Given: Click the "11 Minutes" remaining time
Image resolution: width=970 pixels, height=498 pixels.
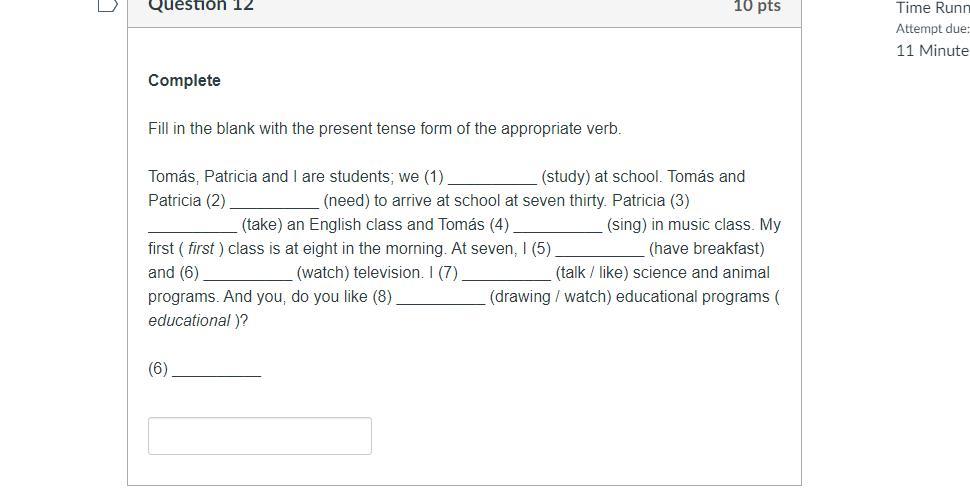Looking at the screenshot, I should 932,50.
